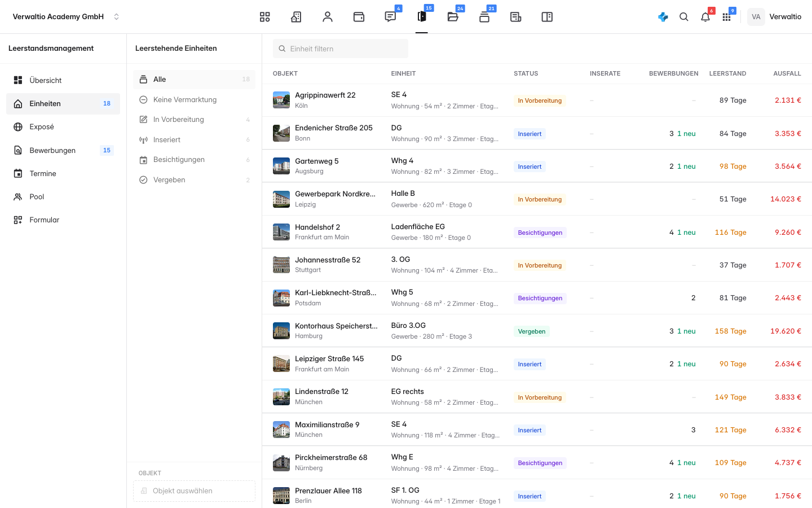Open the Verwaltio user account menu
Image resolution: width=812 pixels, height=508 pixels.
tap(775, 17)
